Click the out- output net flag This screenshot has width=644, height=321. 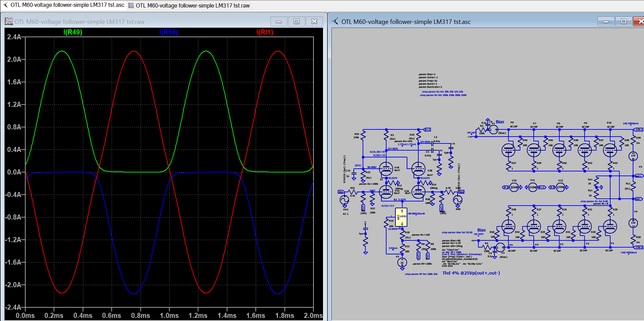(x=638, y=199)
